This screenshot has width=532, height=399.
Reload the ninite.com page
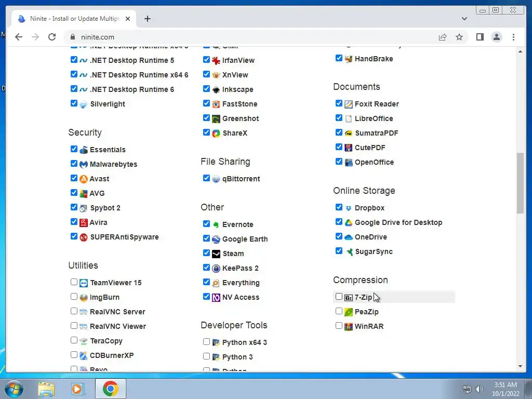click(52, 37)
